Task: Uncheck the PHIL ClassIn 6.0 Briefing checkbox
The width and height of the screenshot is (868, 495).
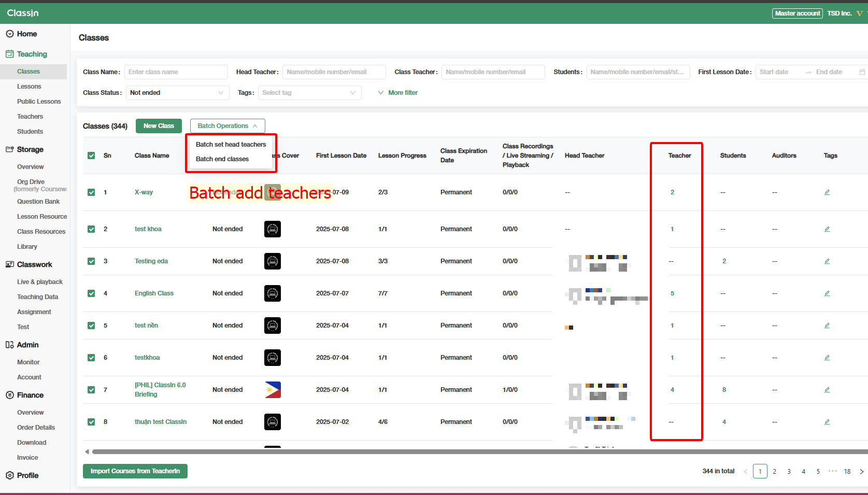Action: 91,390
